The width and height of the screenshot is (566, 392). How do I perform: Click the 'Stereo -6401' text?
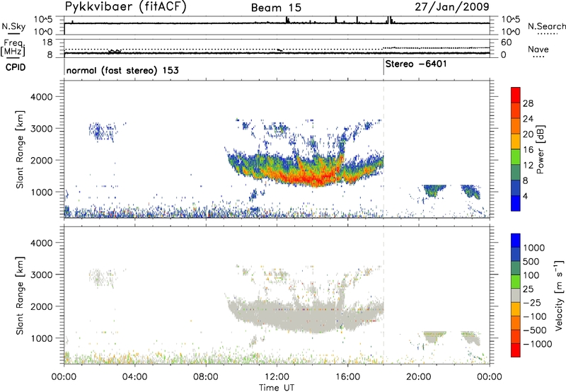point(416,64)
